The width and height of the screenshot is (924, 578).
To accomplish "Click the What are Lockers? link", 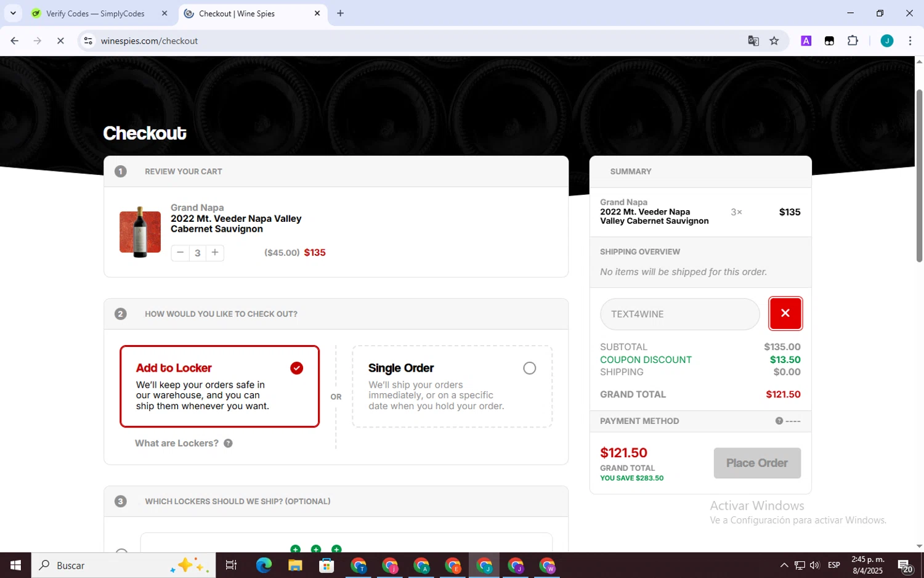I will [x=177, y=444].
